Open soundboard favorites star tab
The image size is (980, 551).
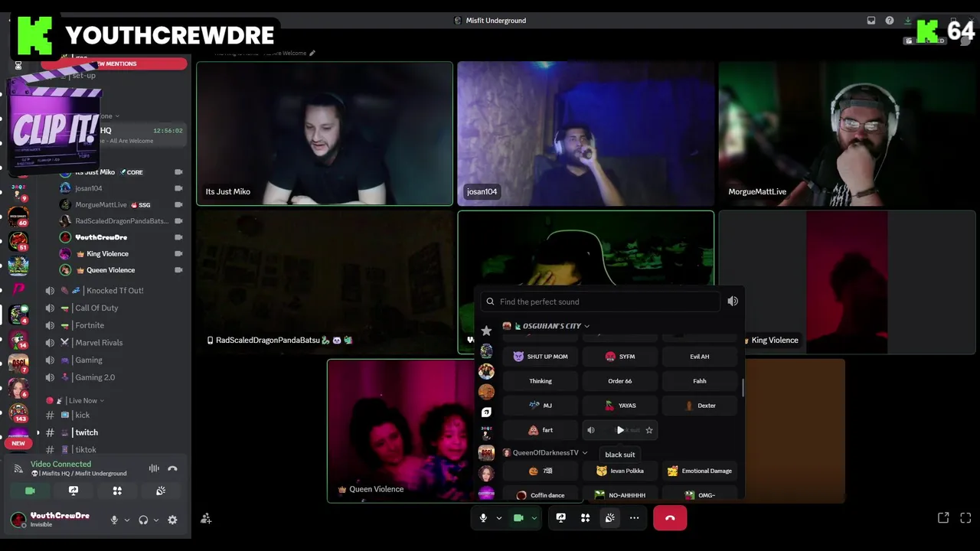(486, 331)
